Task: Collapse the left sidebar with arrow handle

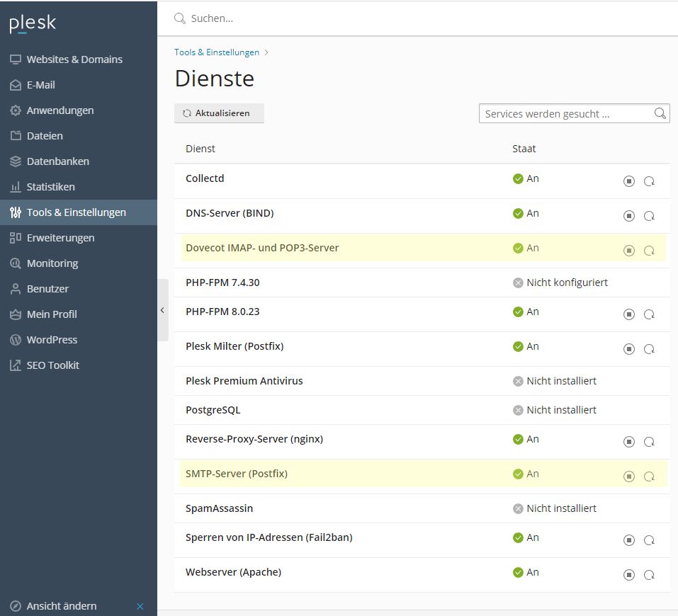Action: 162,310
